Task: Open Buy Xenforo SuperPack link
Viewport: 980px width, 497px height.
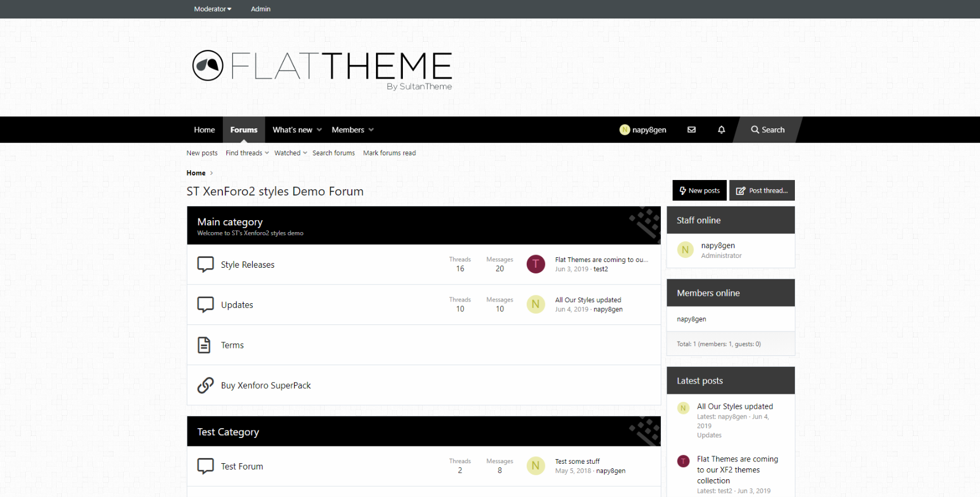Action: pyautogui.click(x=266, y=385)
